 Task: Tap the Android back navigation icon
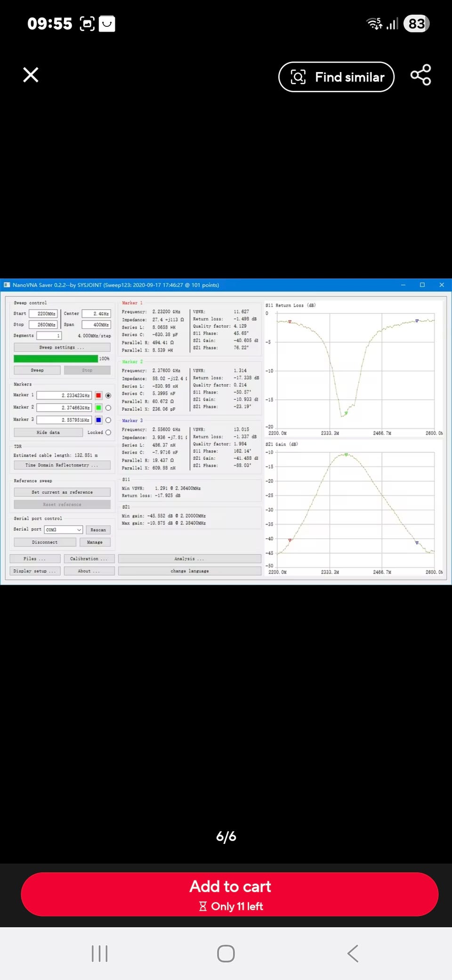(353, 953)
